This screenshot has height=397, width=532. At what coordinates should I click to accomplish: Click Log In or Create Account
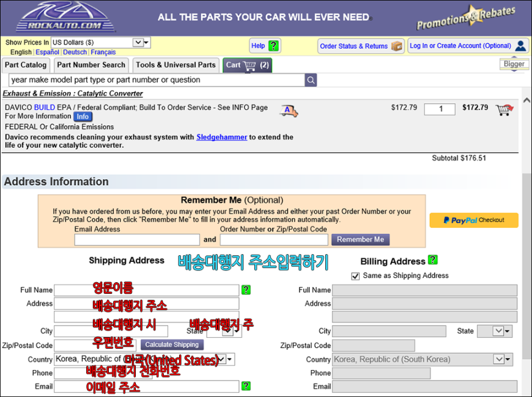coord(468,46)
